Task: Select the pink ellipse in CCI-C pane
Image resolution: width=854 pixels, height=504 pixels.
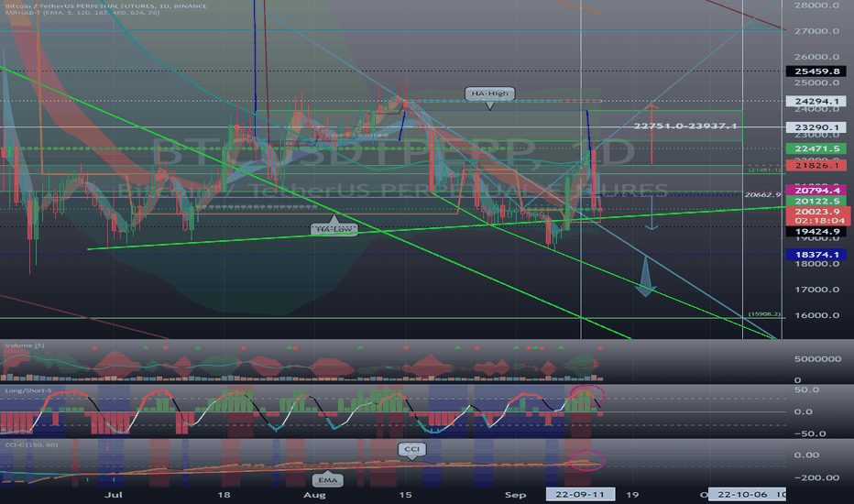Action: 586,460
